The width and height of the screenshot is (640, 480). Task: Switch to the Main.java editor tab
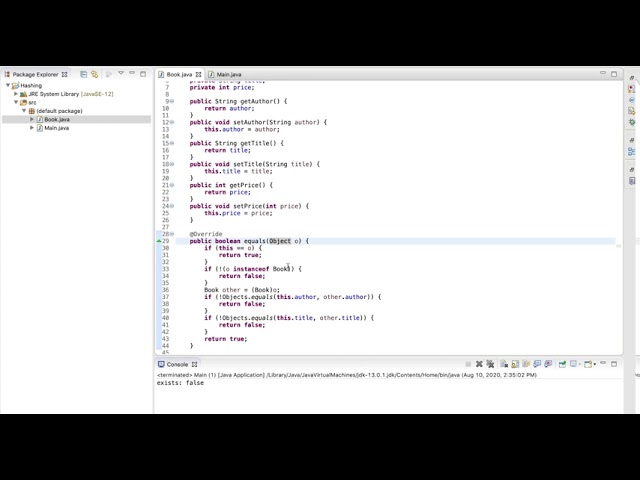(225, 74)
